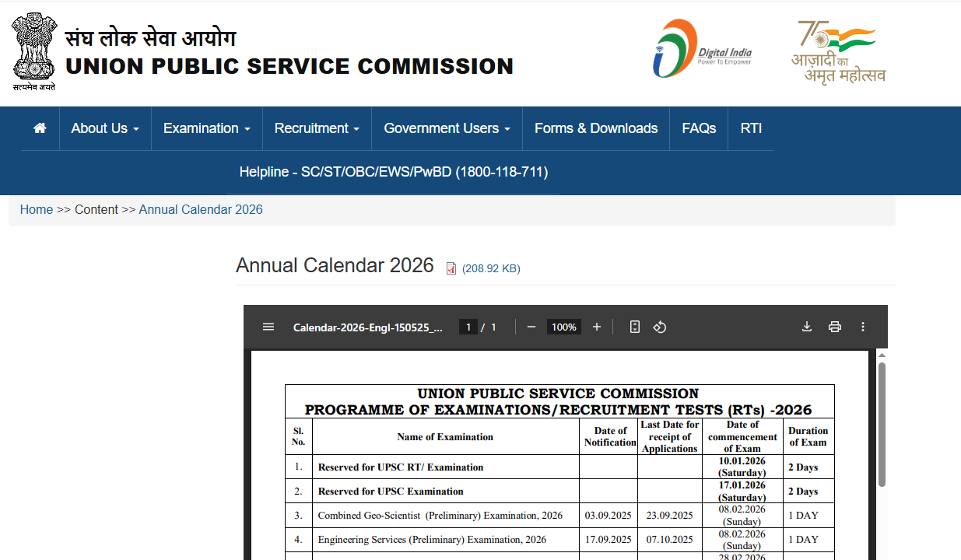Click Annual Calendar 2026 breadcrumb link
This screenshot has width=961, height=560.
(201, 209)
